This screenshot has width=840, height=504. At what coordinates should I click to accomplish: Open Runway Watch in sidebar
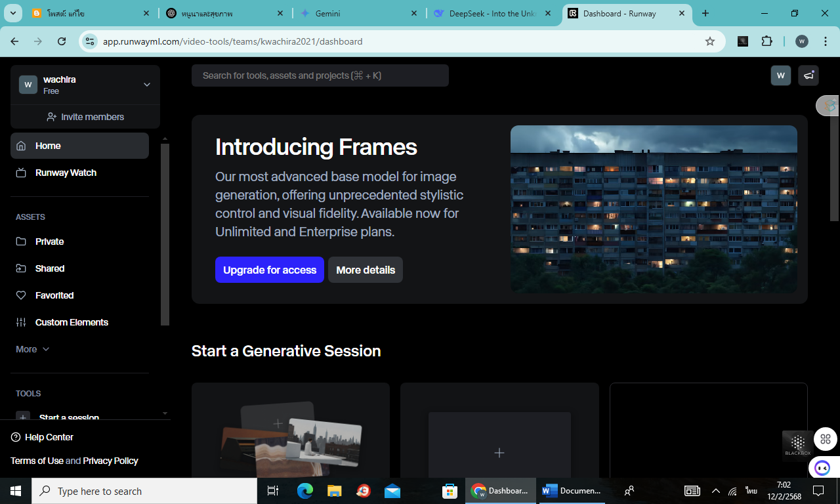(79, 173)
